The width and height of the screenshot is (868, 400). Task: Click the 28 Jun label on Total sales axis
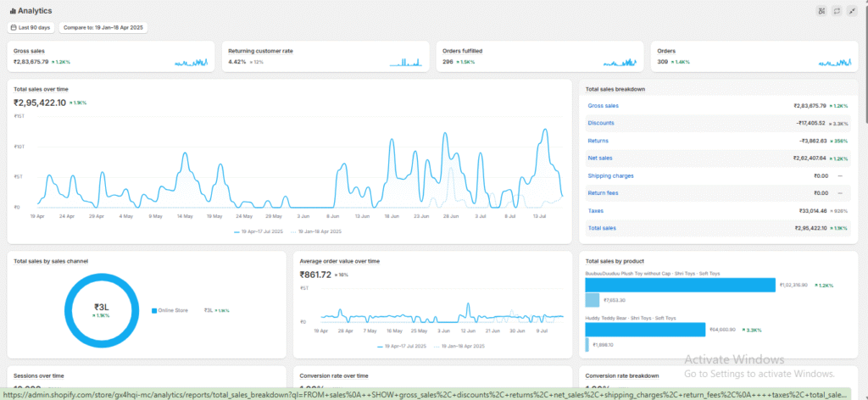(453, 216)
